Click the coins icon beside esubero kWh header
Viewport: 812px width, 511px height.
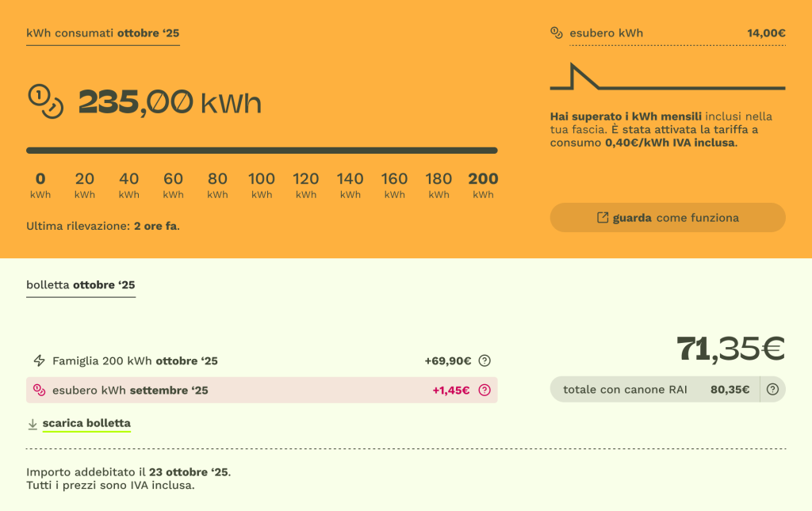tap(557, 32)
